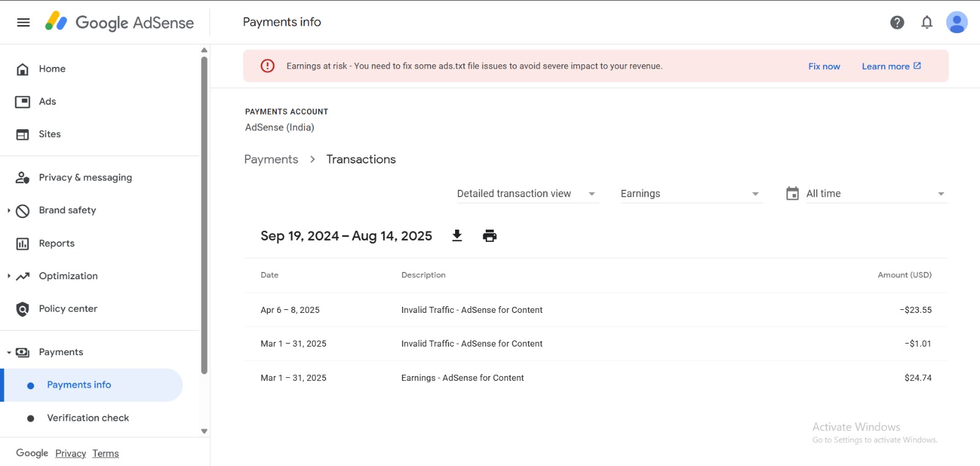Open Privacy & messaging section
Screen dimensions: 980x466
click(85, 178)
